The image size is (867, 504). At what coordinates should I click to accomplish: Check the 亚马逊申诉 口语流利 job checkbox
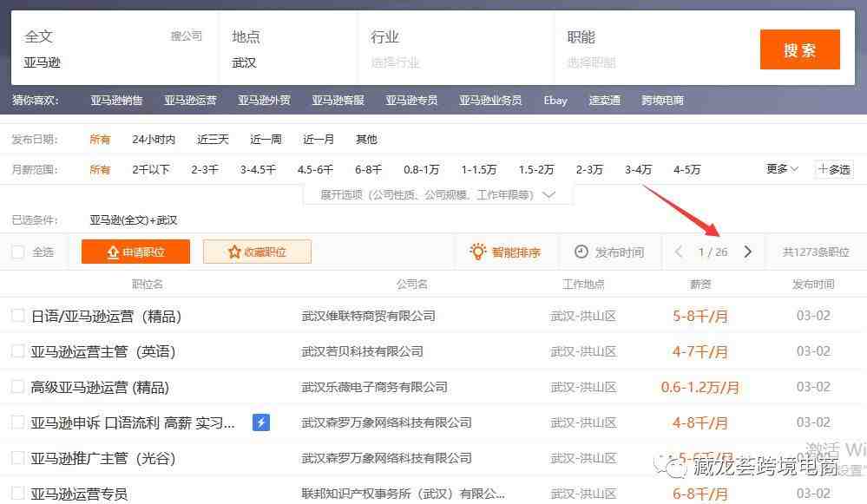pos(17,422)
